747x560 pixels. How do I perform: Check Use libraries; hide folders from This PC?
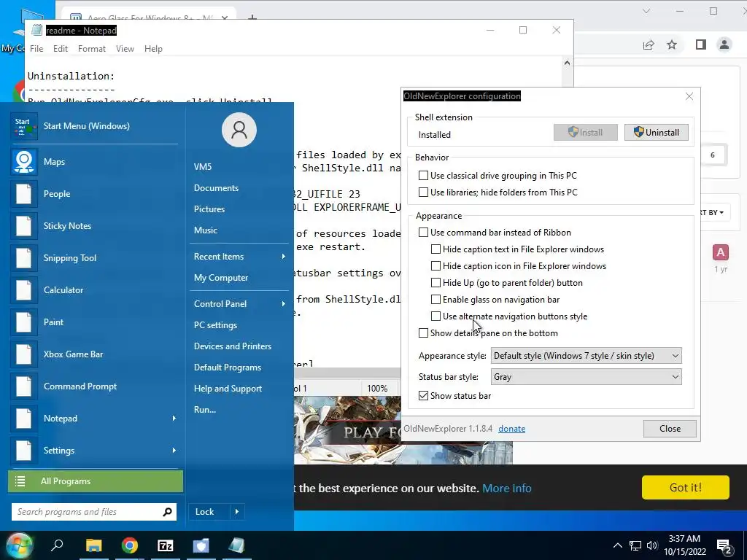[x=423, y=192]
